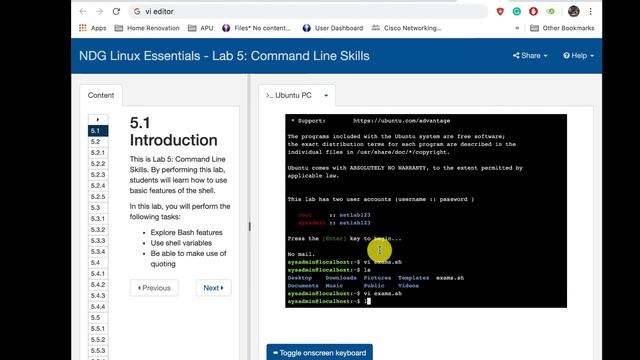The width and height of the screenshot is (640, 360).
Task: Toggle the onscreen keyboard
Action: (320, 352)
